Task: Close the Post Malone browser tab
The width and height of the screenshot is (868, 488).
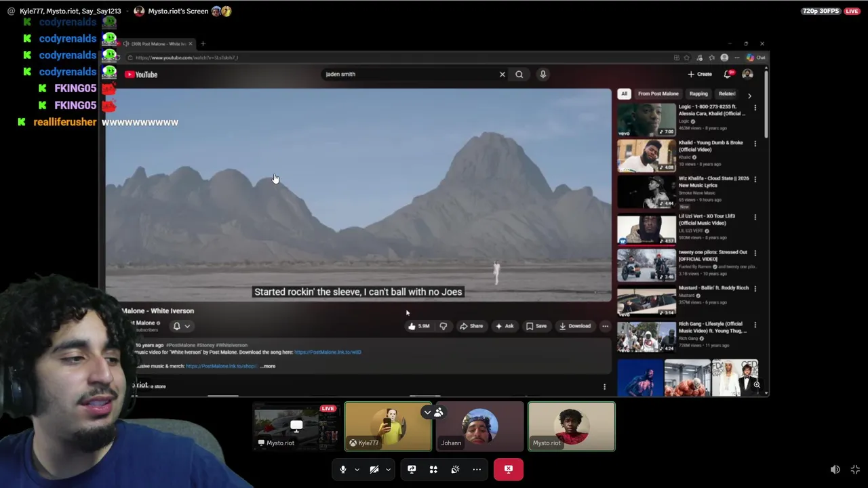Action: [x=190, y=44]
